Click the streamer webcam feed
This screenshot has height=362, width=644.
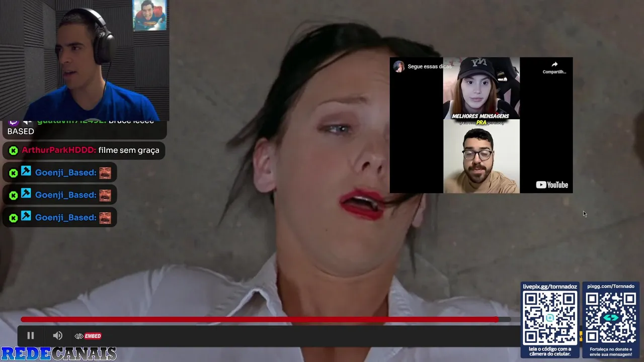pos(85,60)
